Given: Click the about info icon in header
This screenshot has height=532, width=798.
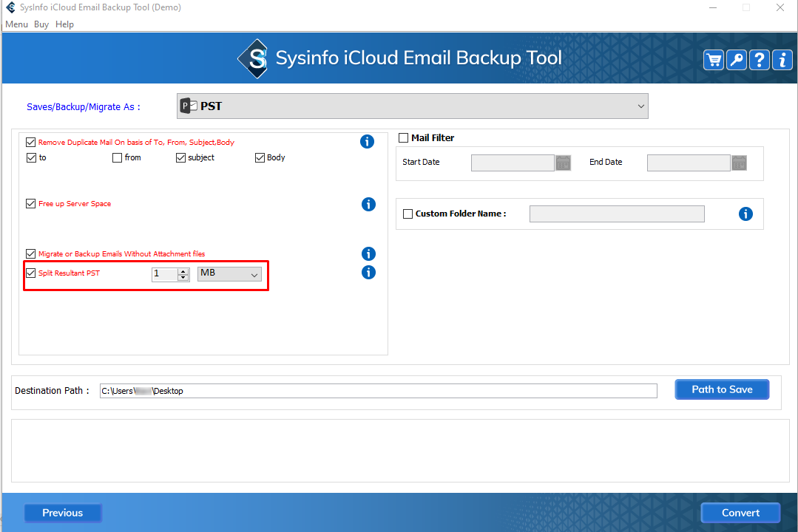Looking at the screenshot, I should click(782, 60).
